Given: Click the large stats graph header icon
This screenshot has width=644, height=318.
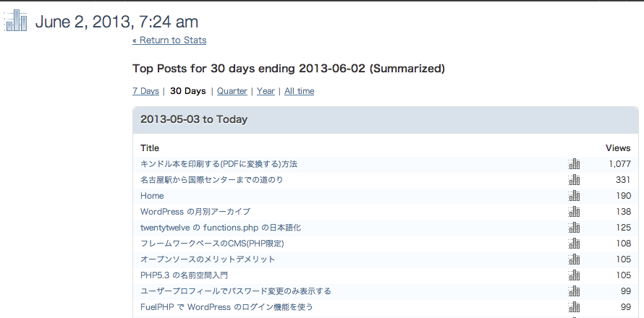Looking at the screenshot, I should [16, 20].
